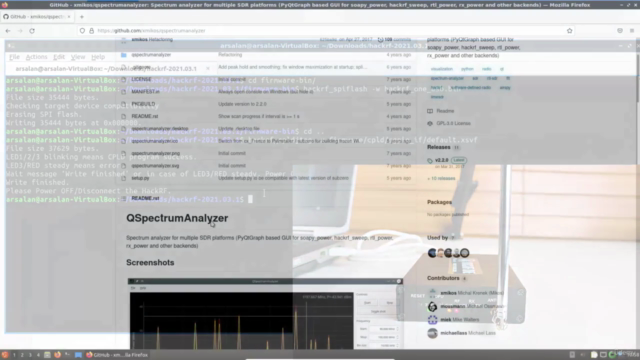Open the Readme link in About sidebar
The width and height of the screenshot is (640, 360).
coord(441,111)
